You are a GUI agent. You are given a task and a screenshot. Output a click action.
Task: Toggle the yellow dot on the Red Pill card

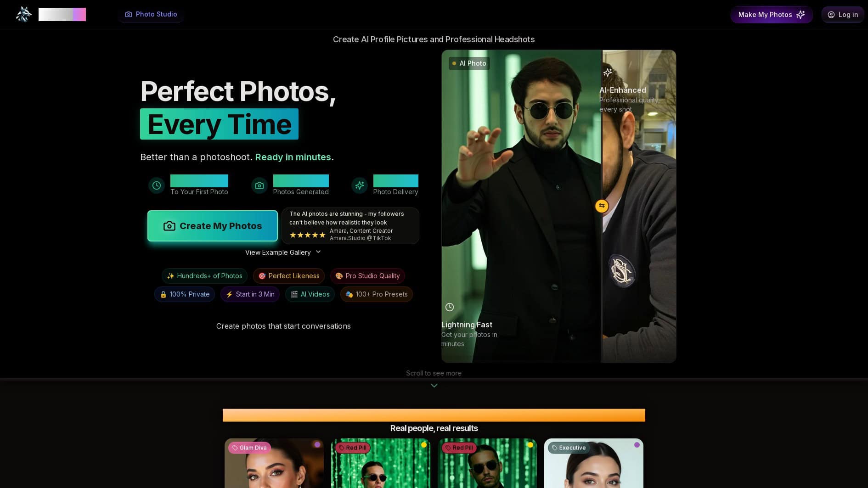424,445
